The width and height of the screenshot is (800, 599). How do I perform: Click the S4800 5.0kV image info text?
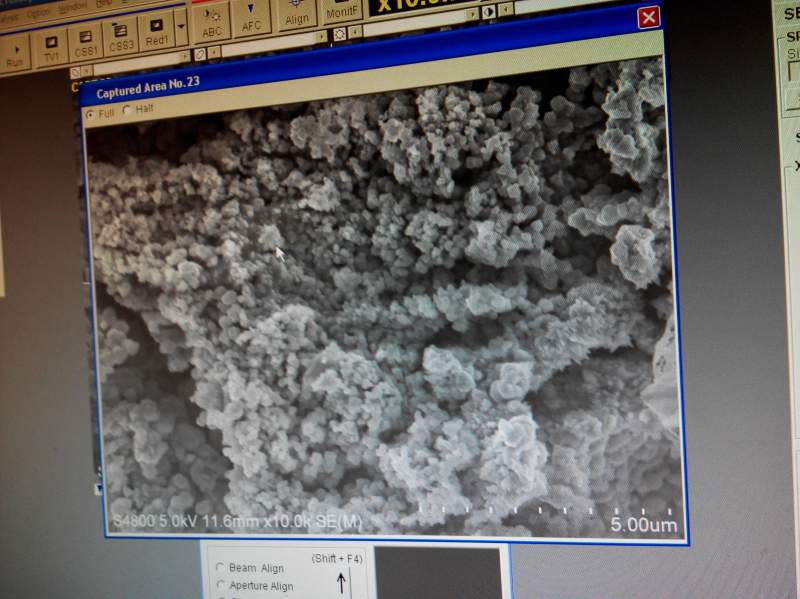tap(237, 521)
